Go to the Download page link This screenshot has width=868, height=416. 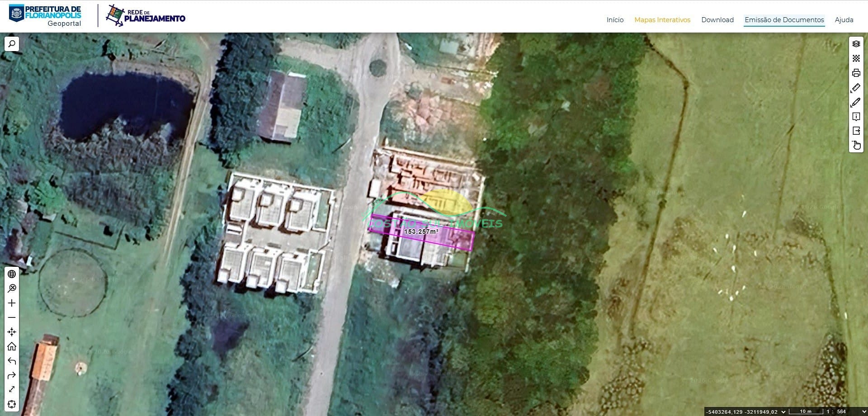(x=717, y=20)
